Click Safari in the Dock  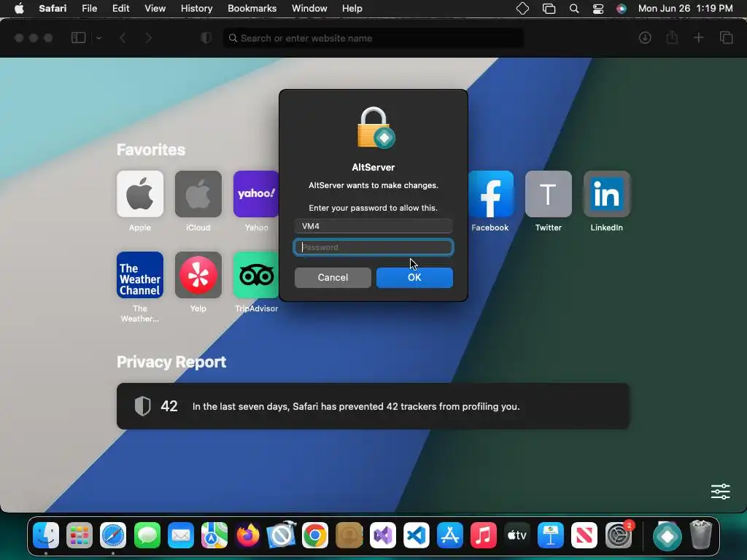[113, 536]
